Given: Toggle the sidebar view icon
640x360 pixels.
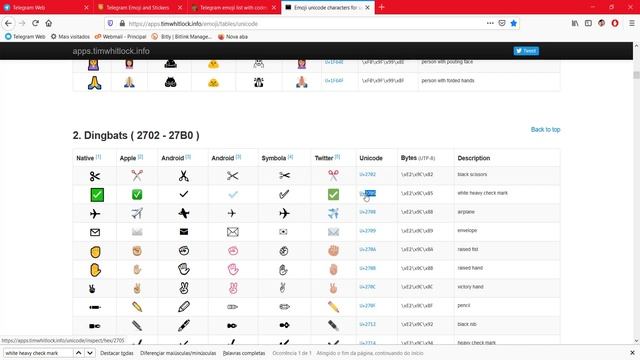Looking at the screenshot, I should click(588, 23).
